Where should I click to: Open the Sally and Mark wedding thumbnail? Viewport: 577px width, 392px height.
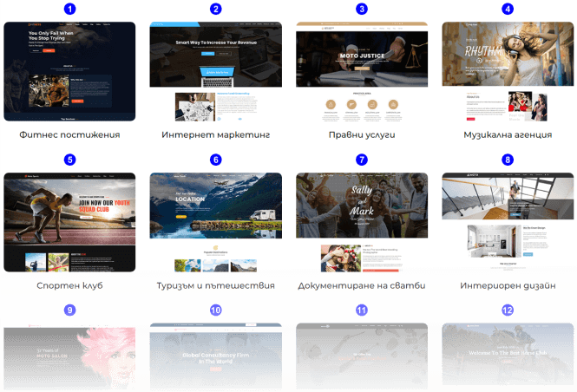point(362,222)
